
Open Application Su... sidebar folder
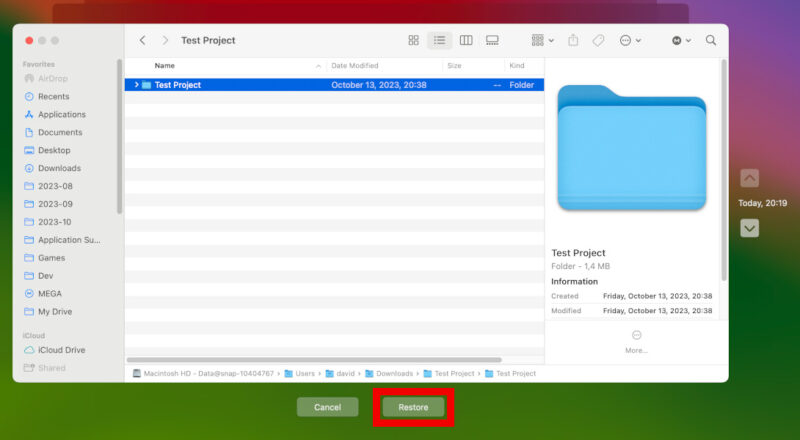[x=62, y=239]
